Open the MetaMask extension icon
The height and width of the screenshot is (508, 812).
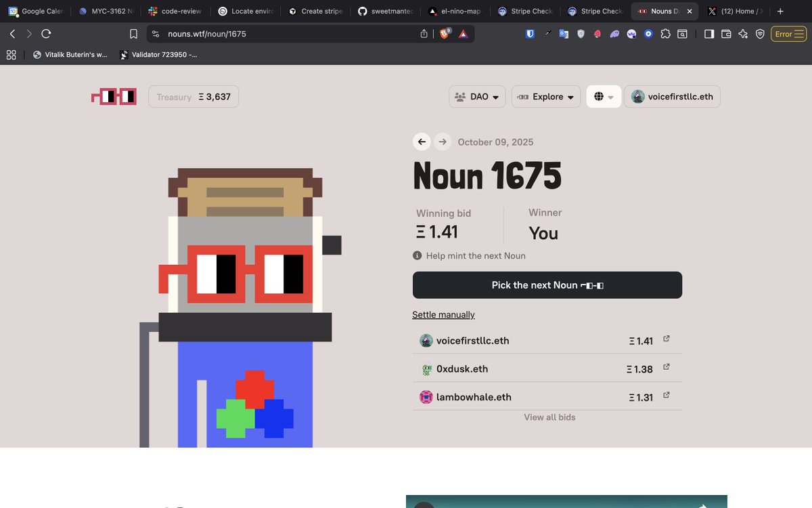tap(597, 33)
